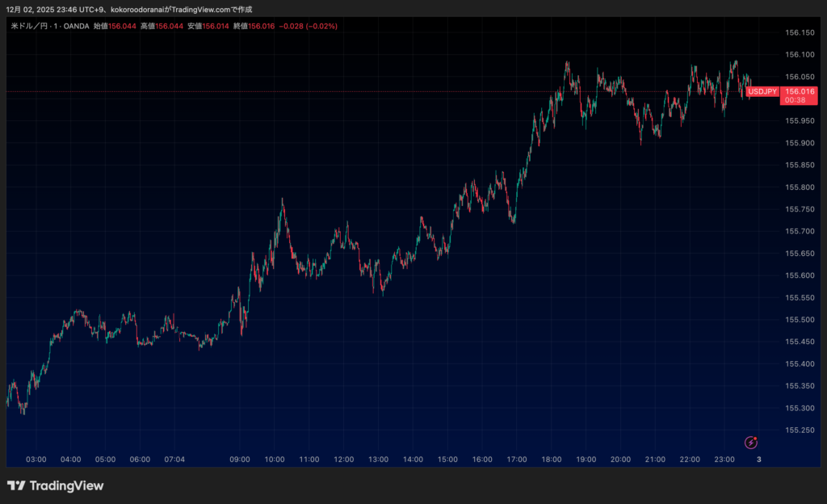This screenshot has width=827, height=504.
Task: Click the 09:00 time axis label
Action: tap(240, 460)
